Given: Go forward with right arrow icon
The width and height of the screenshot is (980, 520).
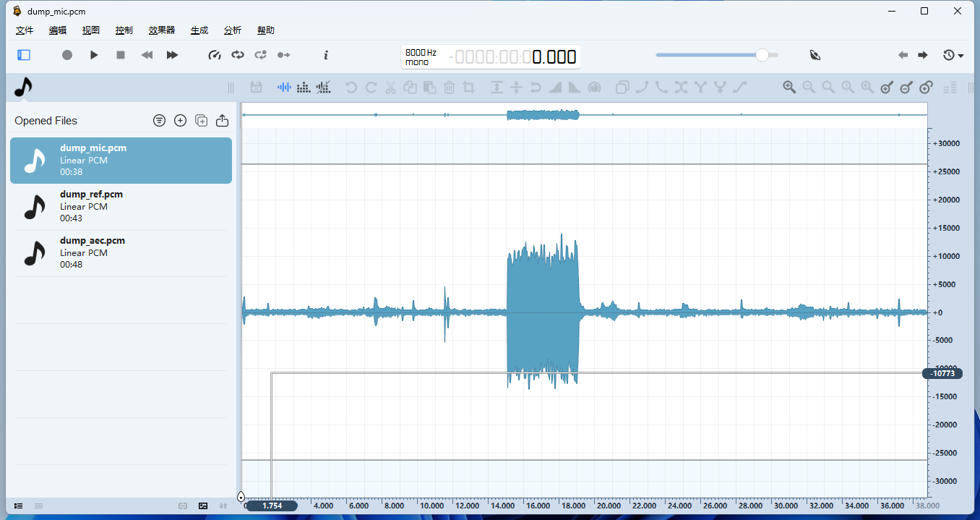Looking at the screenshot, I should click(923, 55).
